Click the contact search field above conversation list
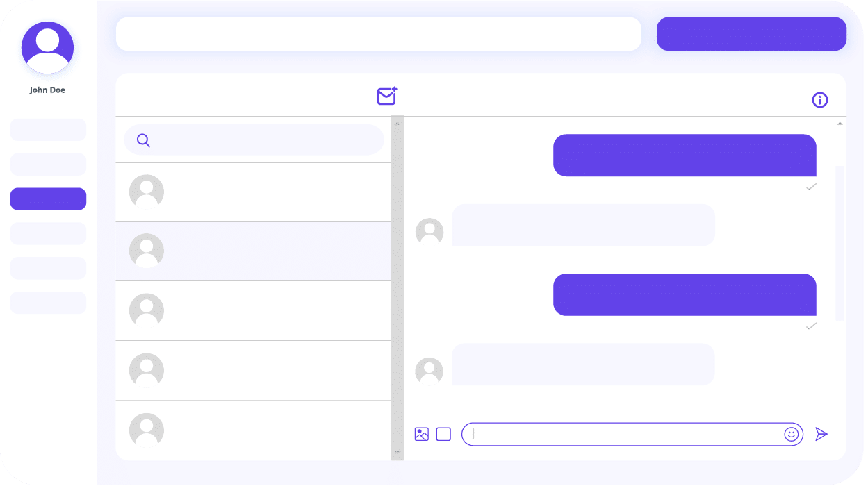Screen dimensions: 868x486 (264, 140)
